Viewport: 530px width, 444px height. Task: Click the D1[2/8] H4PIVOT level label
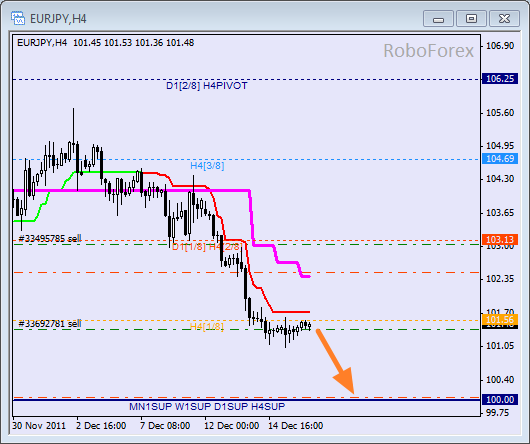207,86
